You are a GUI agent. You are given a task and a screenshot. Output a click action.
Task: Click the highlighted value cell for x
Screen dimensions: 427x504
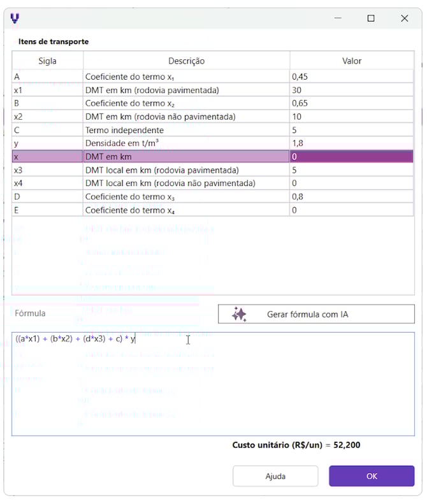click(x=351, y=157)
